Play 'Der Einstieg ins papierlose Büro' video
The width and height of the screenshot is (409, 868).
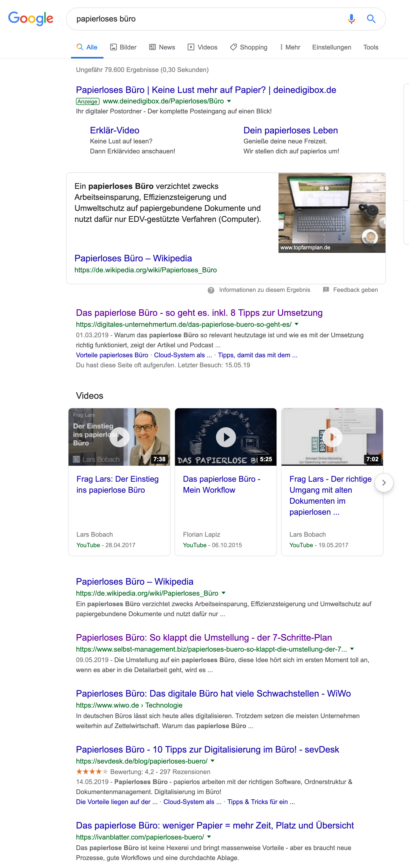coord(119,437)
